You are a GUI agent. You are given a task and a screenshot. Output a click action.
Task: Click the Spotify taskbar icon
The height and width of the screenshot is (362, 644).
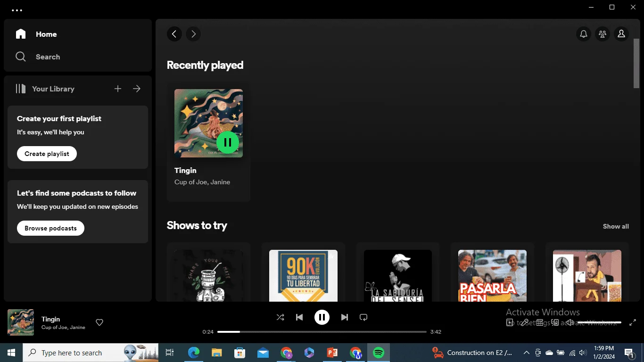379,353
